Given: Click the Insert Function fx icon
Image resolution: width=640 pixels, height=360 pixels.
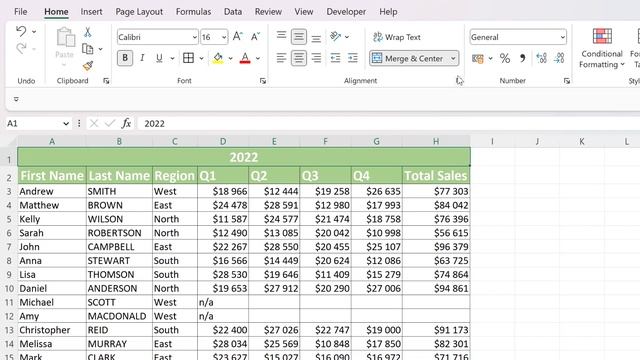Looking at the screenshot, I should coord(126,123).
